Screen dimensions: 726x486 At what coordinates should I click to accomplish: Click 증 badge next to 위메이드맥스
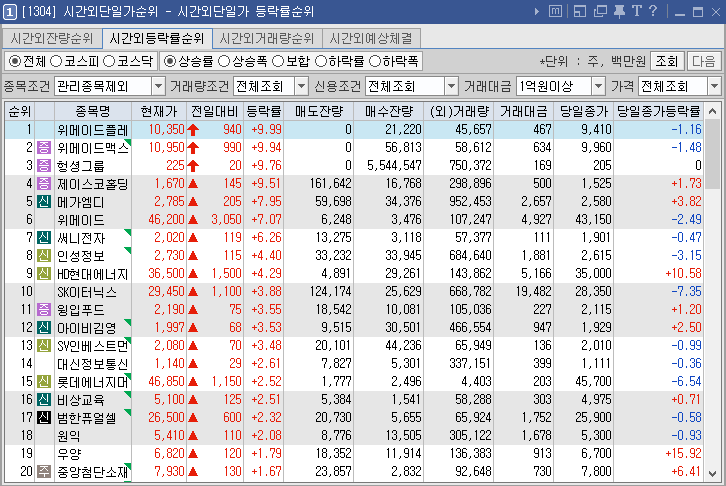click(x=44, y=148)
